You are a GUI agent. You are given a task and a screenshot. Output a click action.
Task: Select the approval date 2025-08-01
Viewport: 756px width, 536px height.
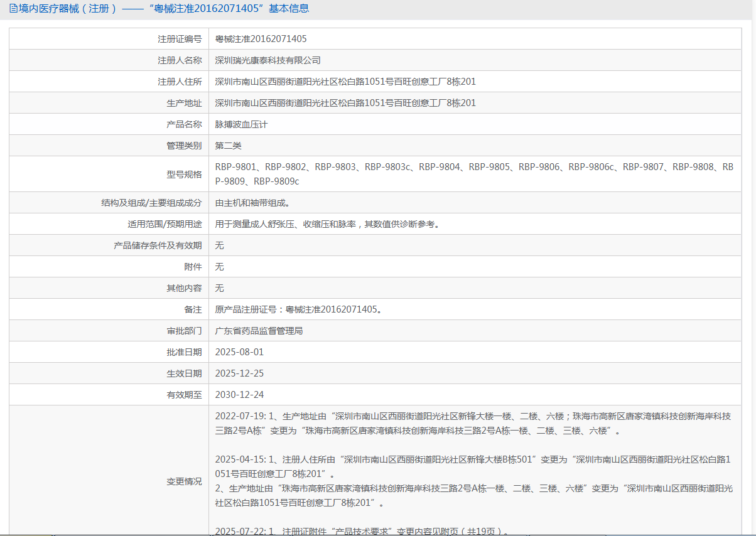tap(239, 352)
